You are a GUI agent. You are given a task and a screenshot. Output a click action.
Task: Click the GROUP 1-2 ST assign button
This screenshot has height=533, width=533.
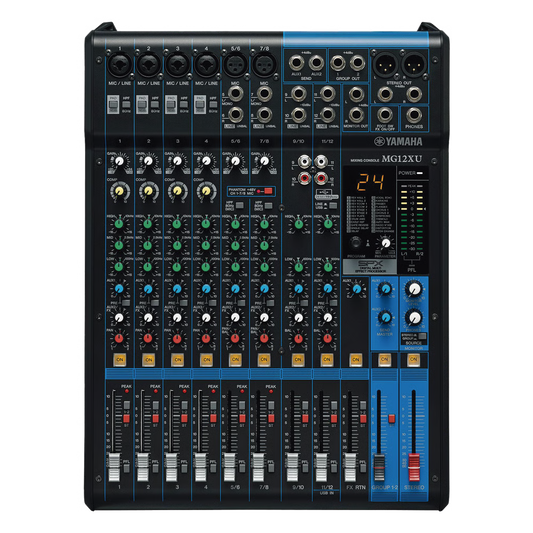point(392,418)
